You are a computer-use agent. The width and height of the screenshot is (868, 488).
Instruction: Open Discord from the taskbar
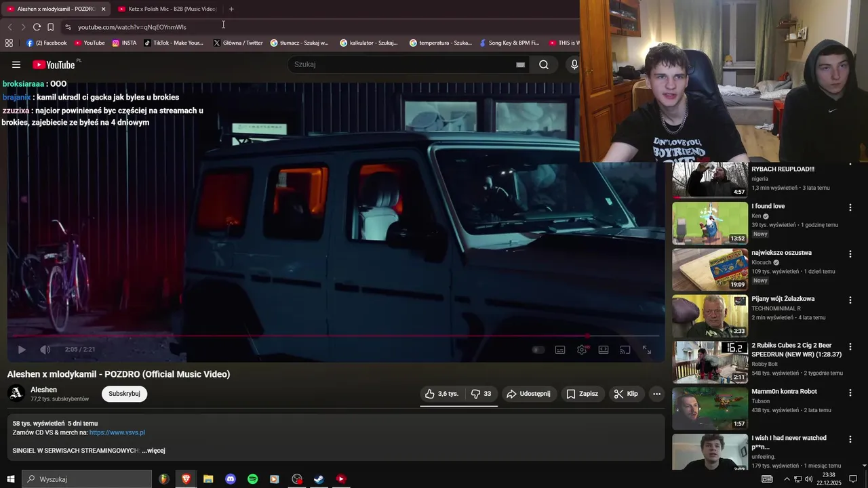click(231, 479)
